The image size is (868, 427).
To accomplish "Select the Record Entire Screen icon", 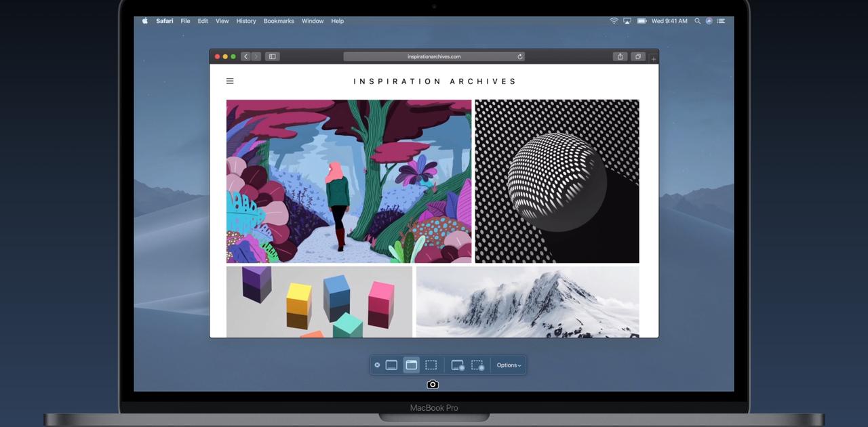I will 456,365.
